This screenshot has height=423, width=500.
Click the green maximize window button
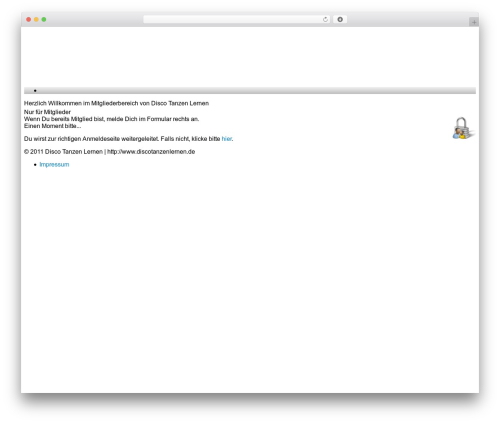[x=44, y=20]
